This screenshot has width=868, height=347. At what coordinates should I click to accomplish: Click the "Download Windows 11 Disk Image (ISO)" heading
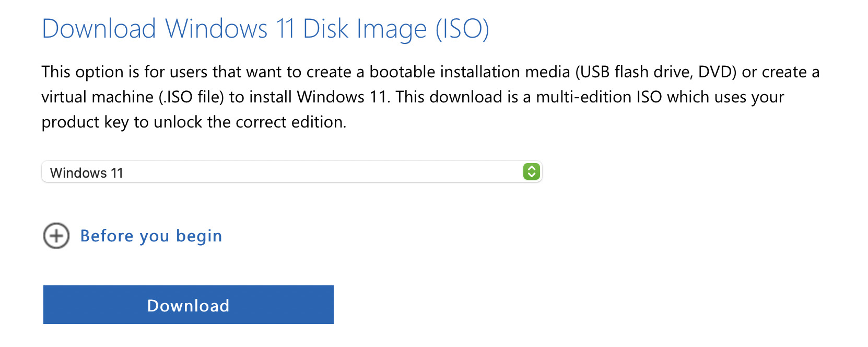click(265, 29)
